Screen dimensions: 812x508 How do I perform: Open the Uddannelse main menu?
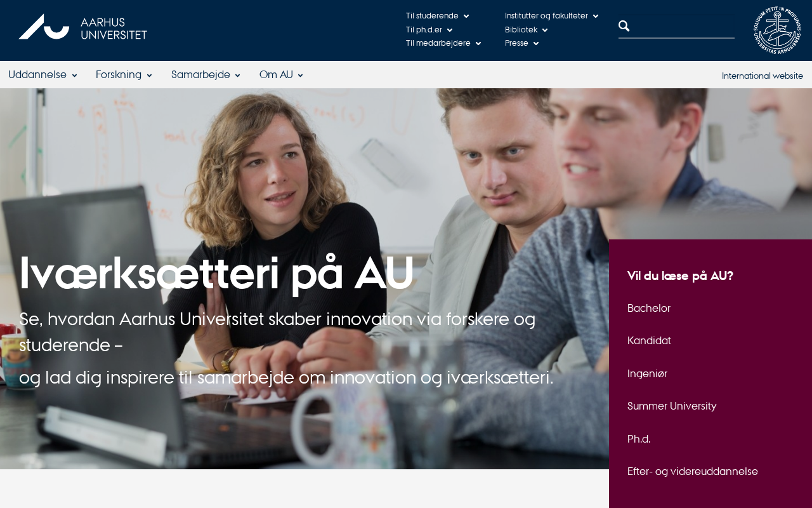[43, 75]
